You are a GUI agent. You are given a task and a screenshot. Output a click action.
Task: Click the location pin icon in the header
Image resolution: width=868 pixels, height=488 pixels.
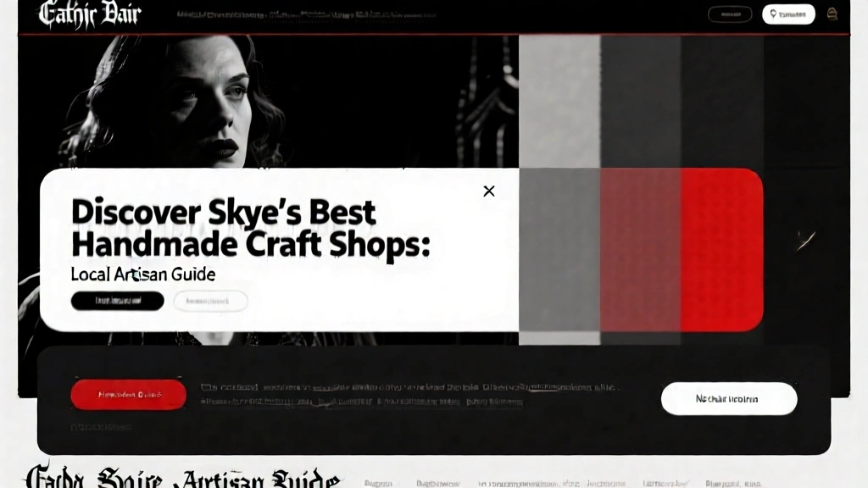tap(772, 14)
